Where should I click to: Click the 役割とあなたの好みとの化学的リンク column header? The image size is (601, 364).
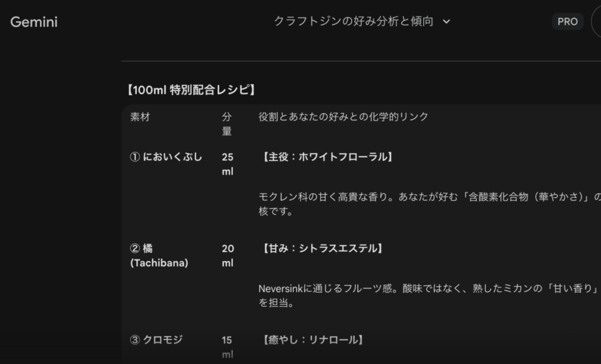(x=343, y=117)
